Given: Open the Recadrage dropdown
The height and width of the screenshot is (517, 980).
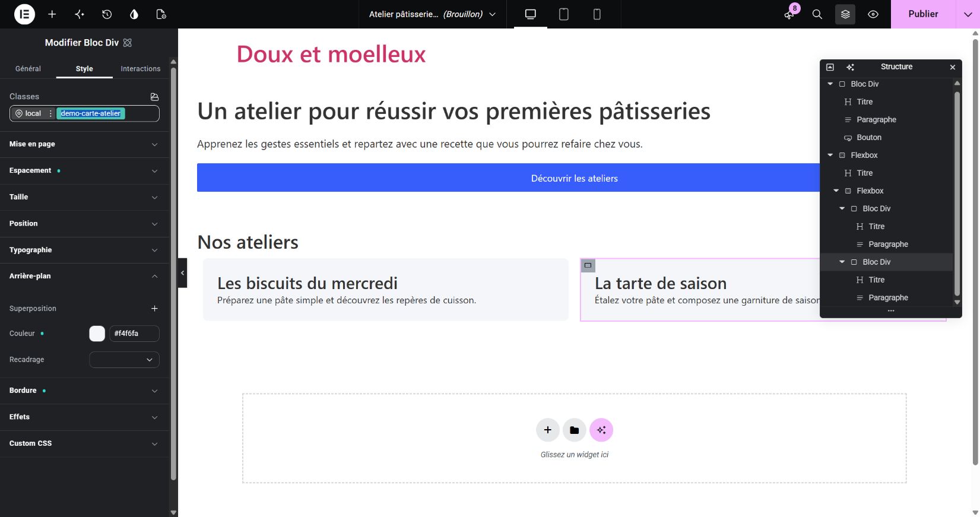Looking at the screenshot, I should point(124,360).
